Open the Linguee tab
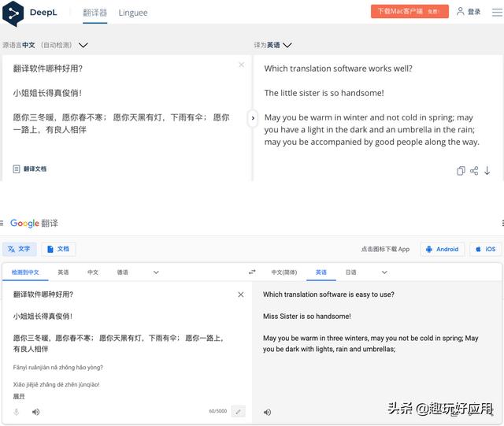This screenshot has height=426, width=504. point(133,13)
